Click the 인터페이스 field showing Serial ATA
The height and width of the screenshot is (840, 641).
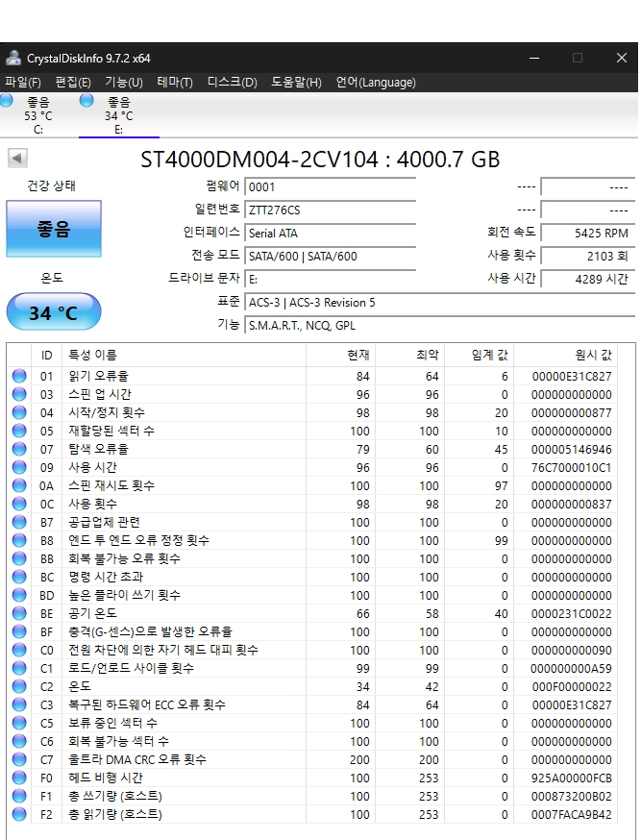pyautogui.click(x=330, y=233)
